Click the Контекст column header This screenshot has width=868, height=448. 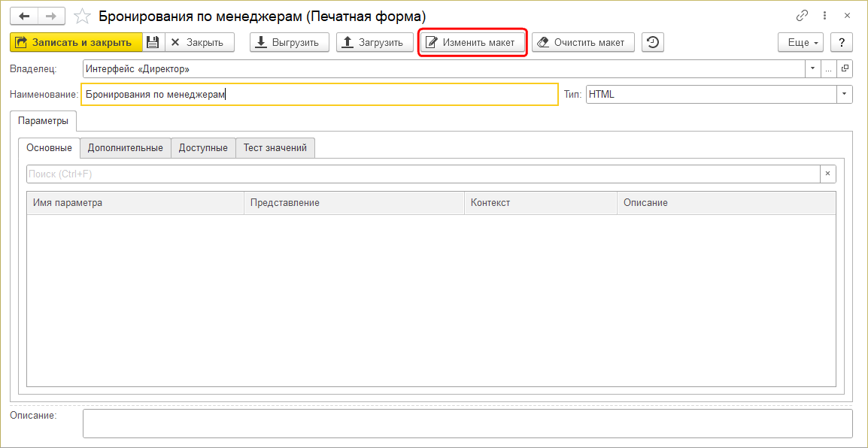(541, 202)
